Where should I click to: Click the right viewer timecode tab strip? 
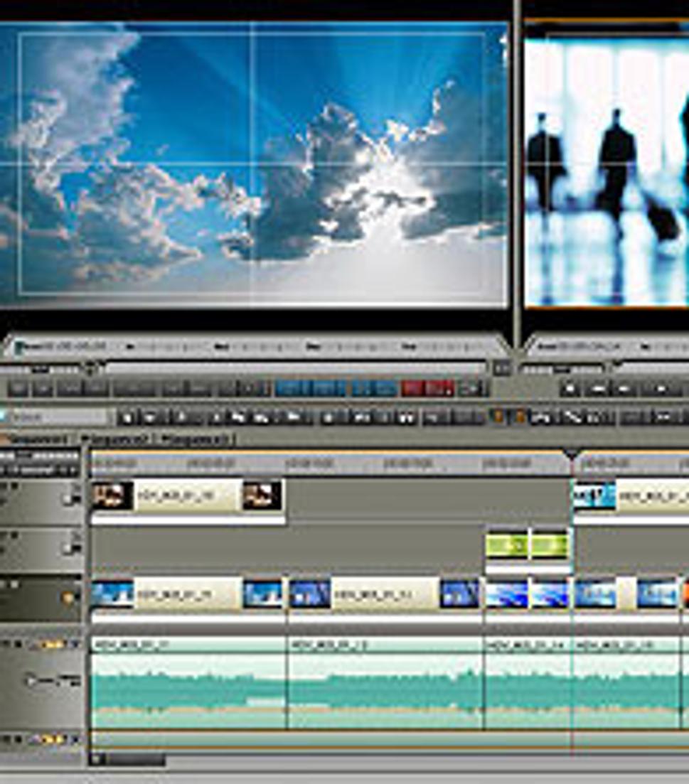pyautogui.click(x=607, y=346)
